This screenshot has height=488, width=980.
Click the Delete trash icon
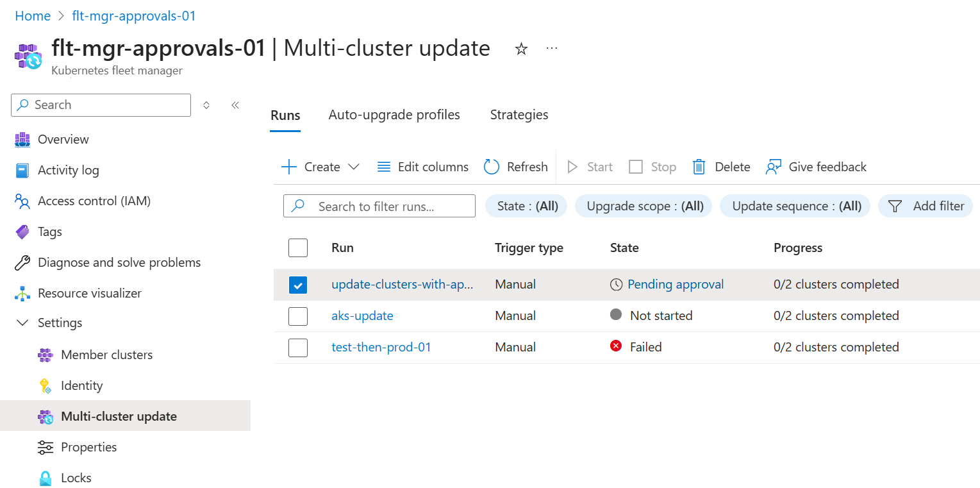[x=699, y=167]
